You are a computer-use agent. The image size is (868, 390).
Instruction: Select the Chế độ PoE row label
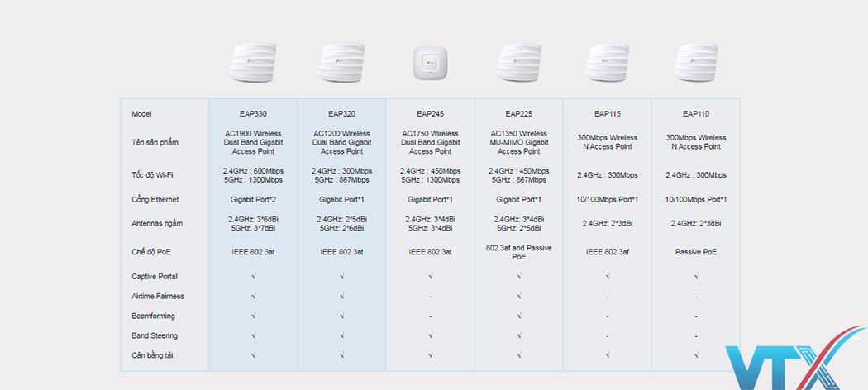coord(150,252)
